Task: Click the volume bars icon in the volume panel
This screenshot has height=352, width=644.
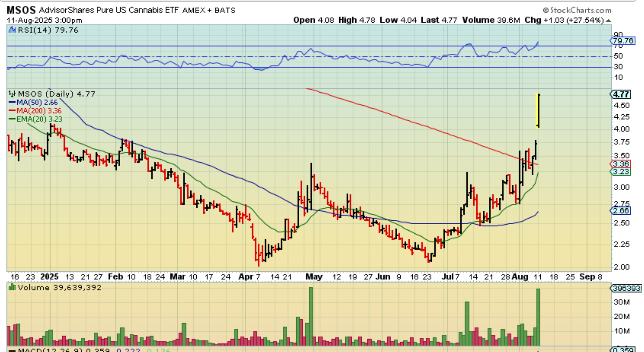Action: (x=12, y=287)
